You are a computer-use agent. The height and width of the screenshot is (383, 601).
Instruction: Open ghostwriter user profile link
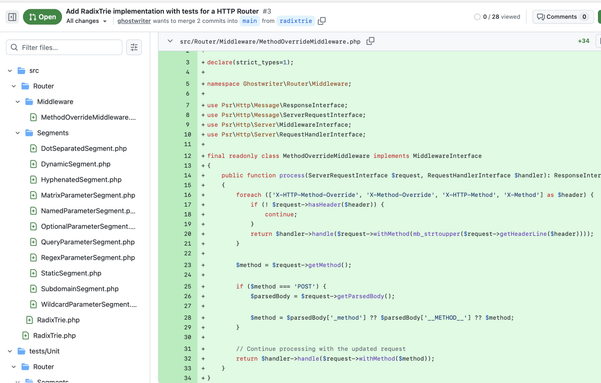click(134, 21)
